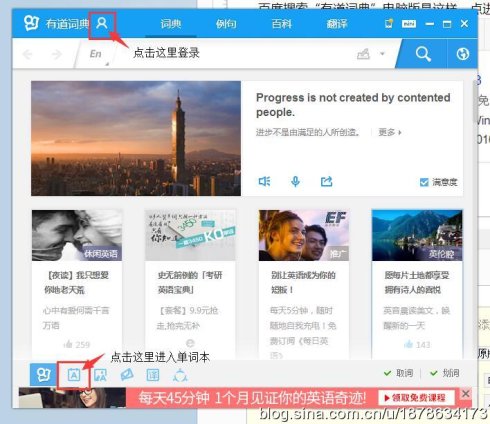Click the 领取免费课程 button
The width and height of the screenshot is (490, 424).
tap(417, 398)
